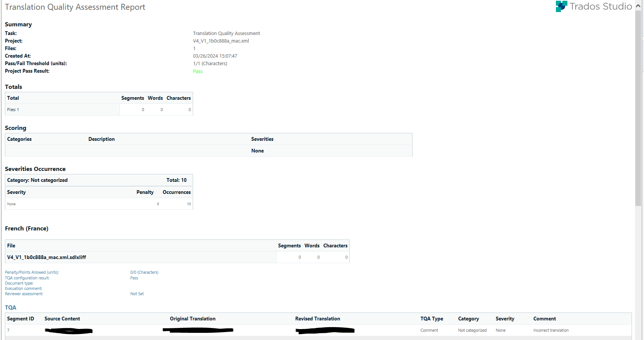This screenshot has height=340, width=644.
Task: Click the green Pass project result
Action: [x=198, y=71]
